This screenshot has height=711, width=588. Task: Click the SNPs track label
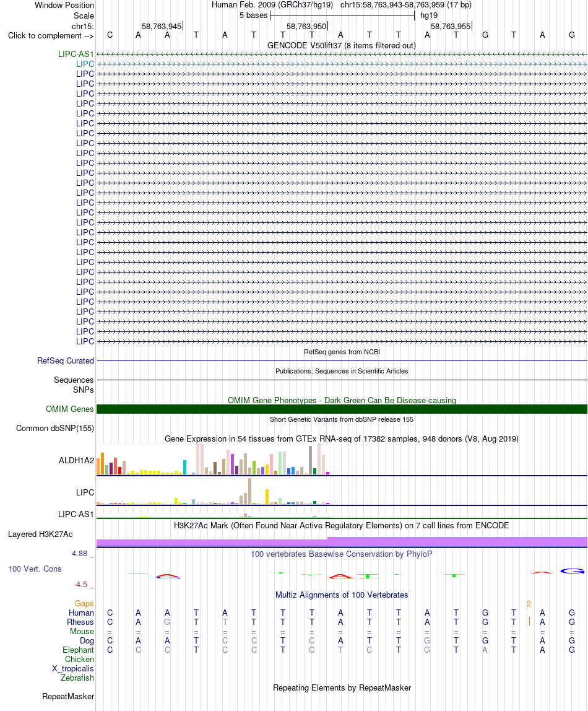click(84, 390)
